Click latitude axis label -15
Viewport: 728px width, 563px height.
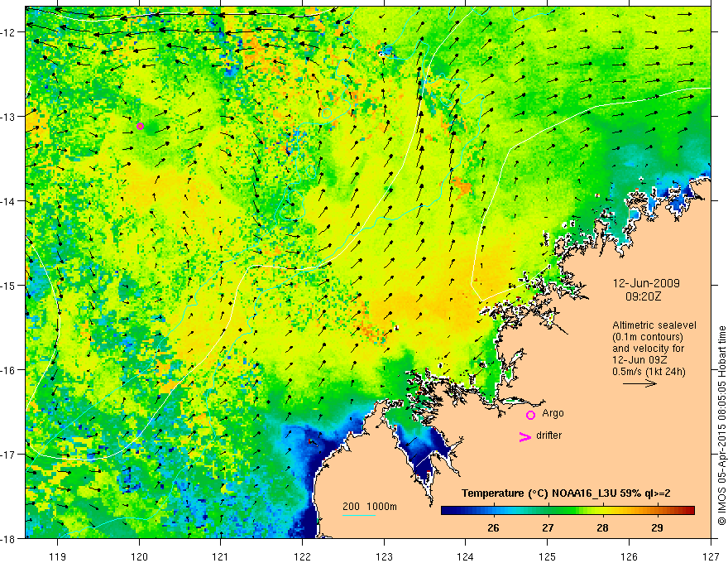point(9,285)
